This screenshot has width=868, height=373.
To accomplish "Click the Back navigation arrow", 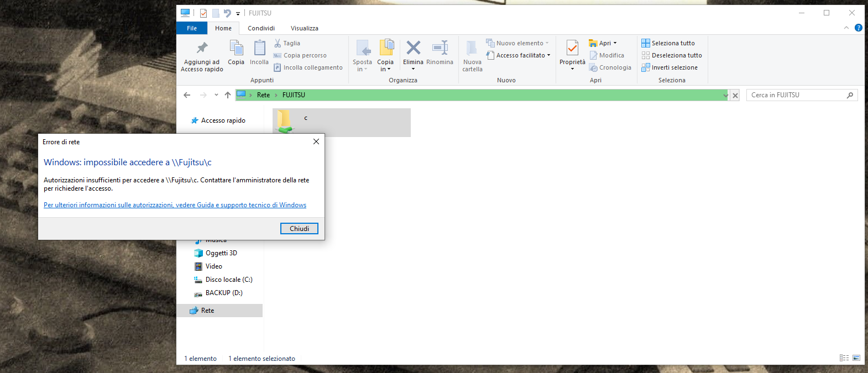I will click(187, 95).
